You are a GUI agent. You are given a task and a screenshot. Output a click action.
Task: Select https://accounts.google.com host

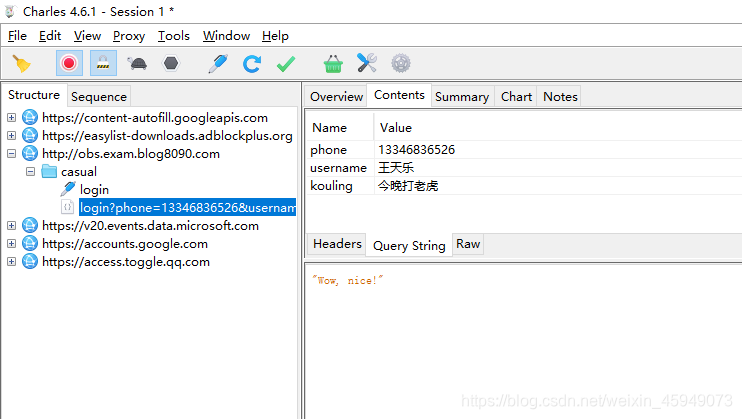tap(125, 243)
